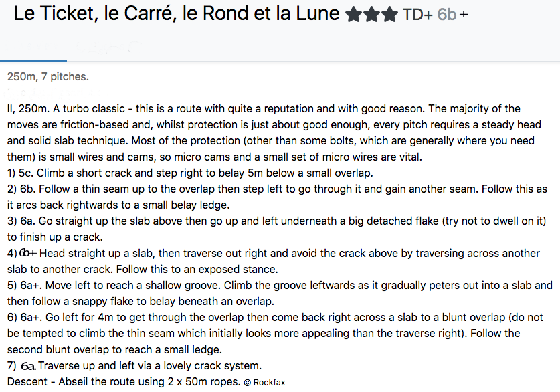The image size is (560, 392).
Task: Click the 'II, 250m.' text at description start
Action: pos(28,108)
